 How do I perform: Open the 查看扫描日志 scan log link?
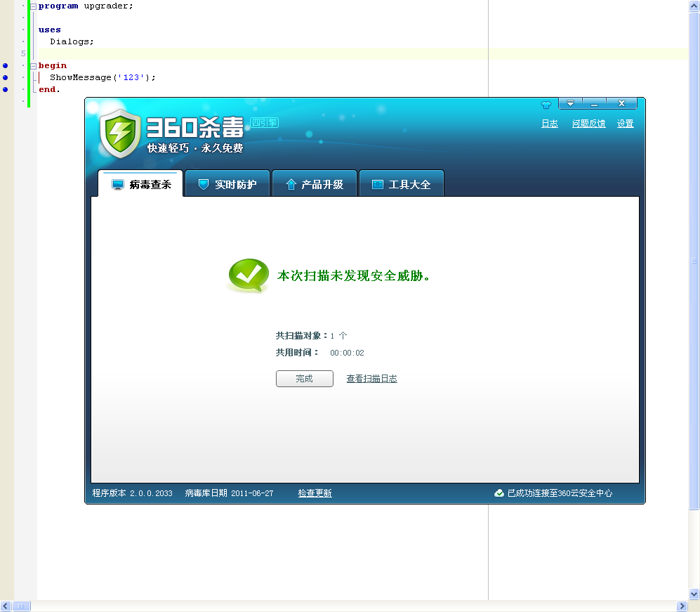[x=372, y=379]
